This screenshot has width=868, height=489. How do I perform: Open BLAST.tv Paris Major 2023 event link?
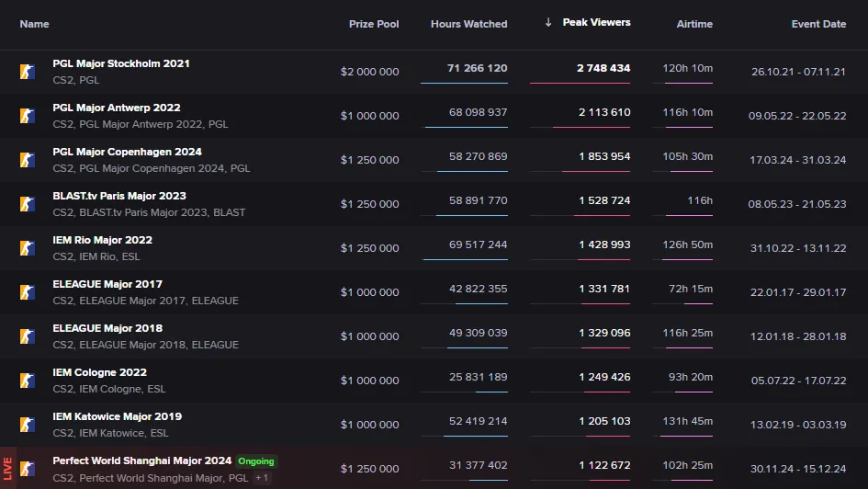click(119, 196)
